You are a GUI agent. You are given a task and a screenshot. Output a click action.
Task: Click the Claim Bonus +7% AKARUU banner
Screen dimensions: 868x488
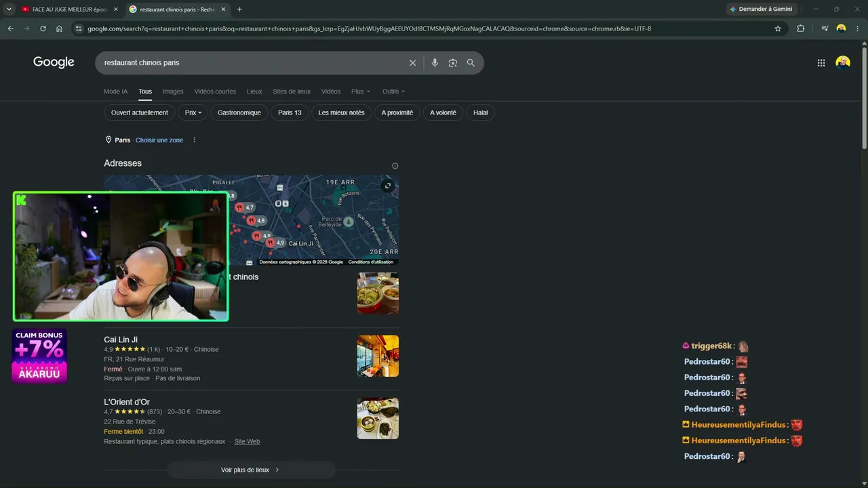pyautogui.click(x=39, y=356)
